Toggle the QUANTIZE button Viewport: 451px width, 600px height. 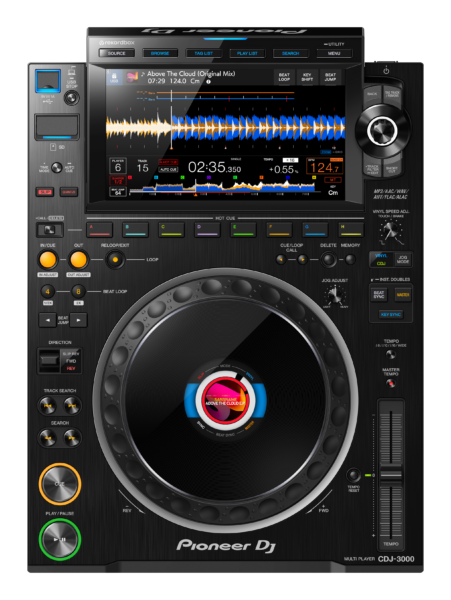click(69, 192)
